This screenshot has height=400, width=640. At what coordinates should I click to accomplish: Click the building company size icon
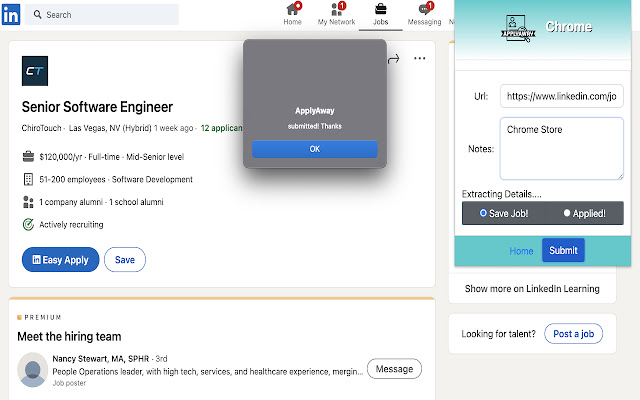(x=28, y=179)
